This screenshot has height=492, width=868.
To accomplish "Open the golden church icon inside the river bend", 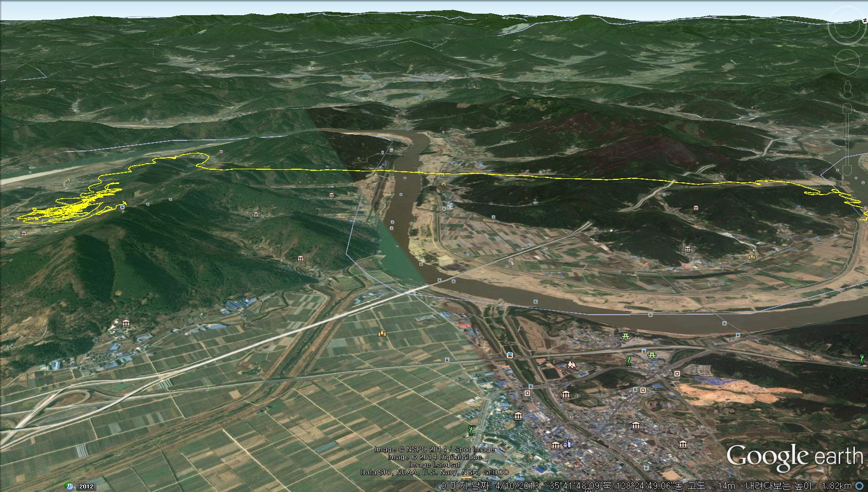I will pos(752,256).
